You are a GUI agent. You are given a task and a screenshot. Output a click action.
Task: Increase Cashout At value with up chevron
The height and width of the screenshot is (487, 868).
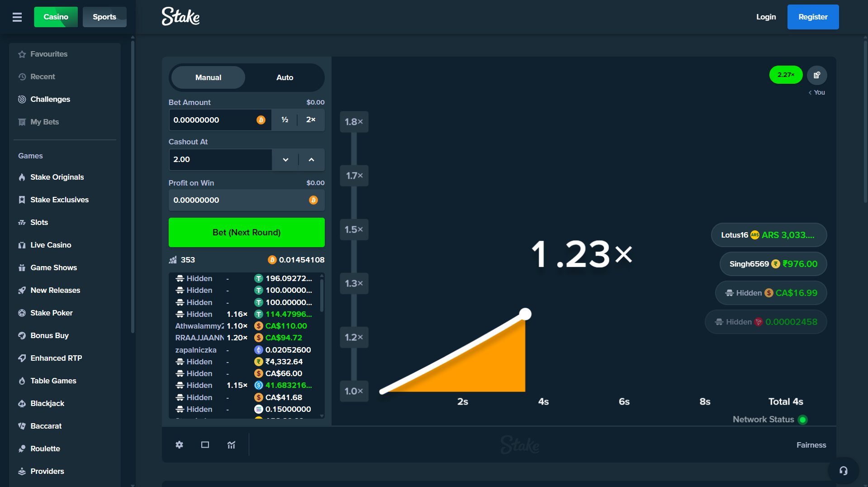311,160
